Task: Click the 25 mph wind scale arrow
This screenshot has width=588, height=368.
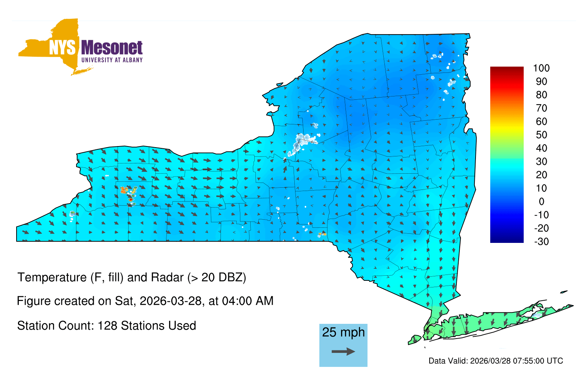Action: pyautogui.click(x=343, y=351)
